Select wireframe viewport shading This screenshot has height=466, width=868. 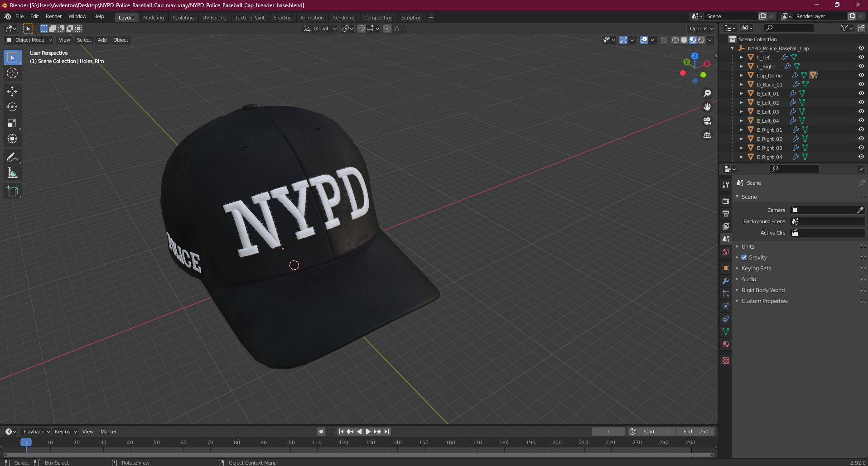click(x=675, y=40)
